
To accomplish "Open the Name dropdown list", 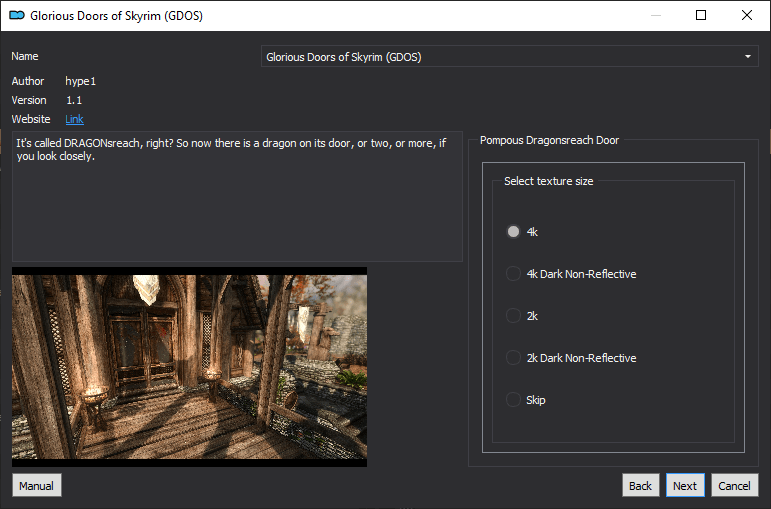I will click(509, 57).
